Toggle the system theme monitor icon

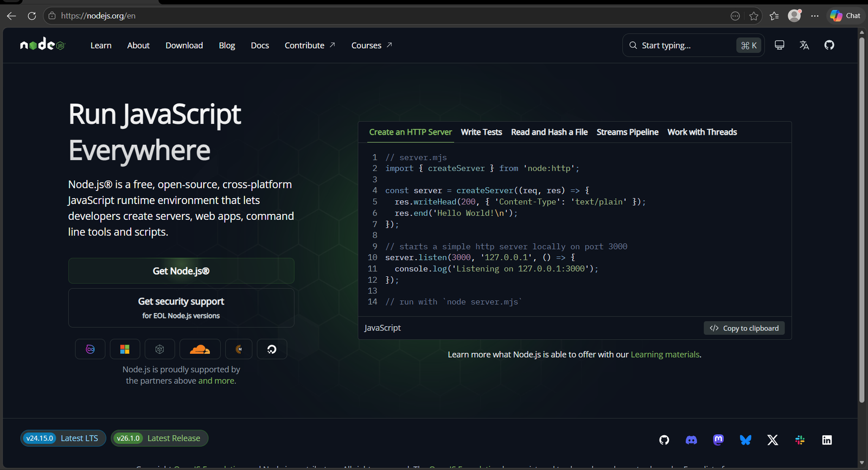coord(780,45)
